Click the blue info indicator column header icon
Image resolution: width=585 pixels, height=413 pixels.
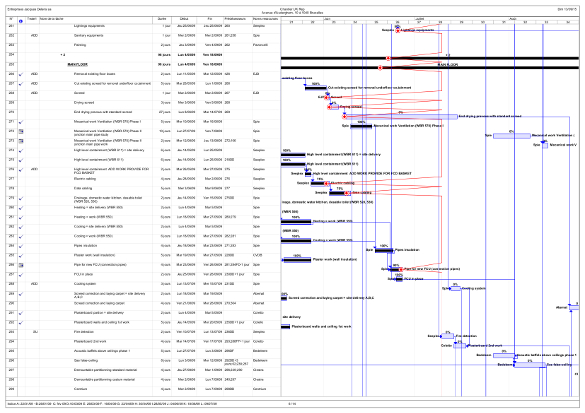[21, 21]
